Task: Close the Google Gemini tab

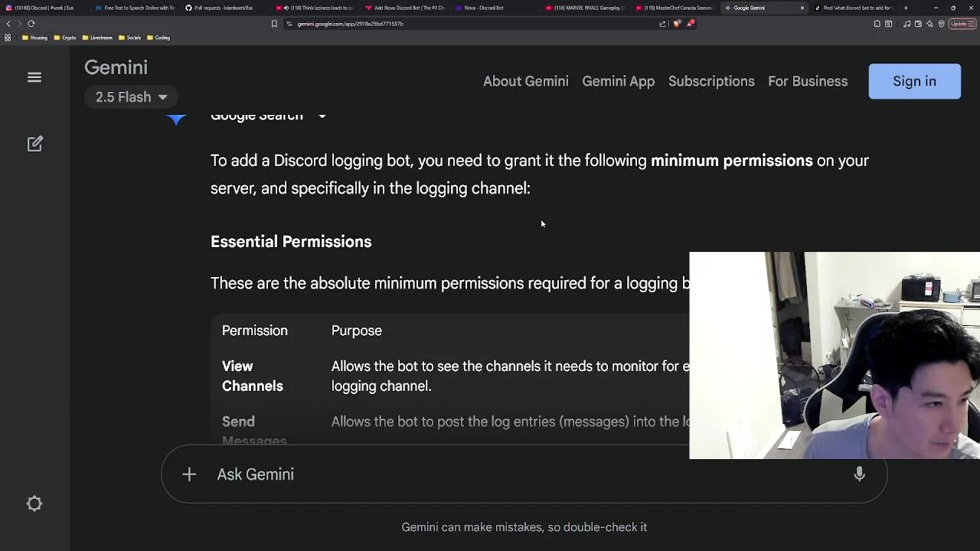Action: click(802, 8)
